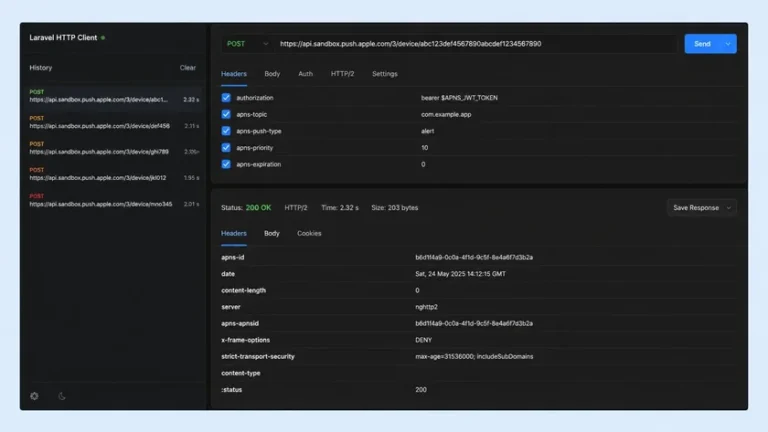Click the bearer $APNS_JWT_TOKEN value

coord(459,98)
